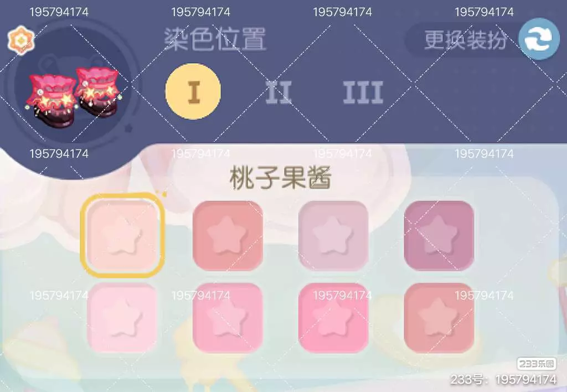Click the 染色位置 heading label

215,39
